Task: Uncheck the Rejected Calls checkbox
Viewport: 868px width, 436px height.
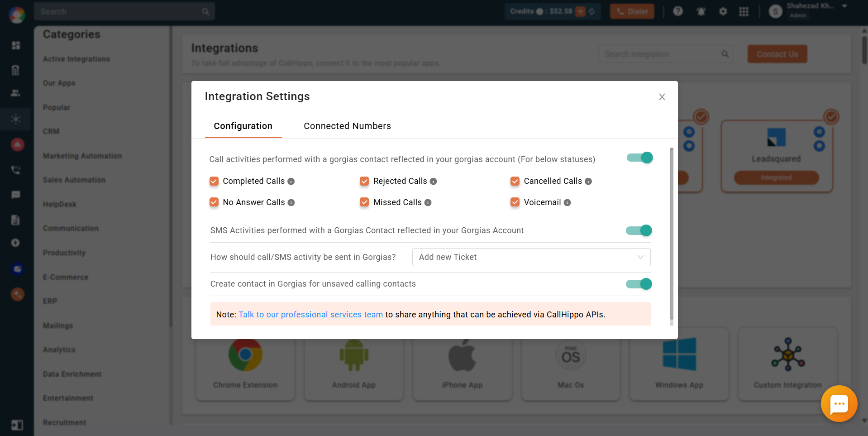Action: [364, 181]
